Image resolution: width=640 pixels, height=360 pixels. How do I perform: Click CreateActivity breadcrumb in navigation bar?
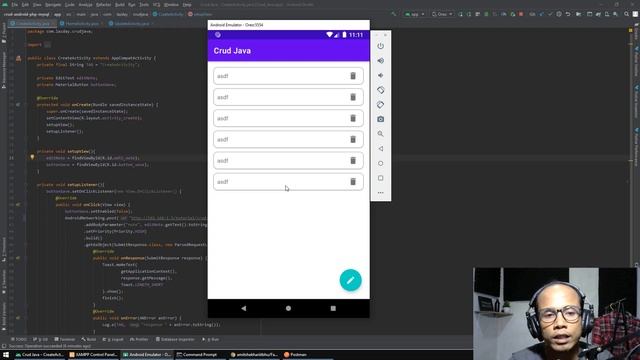pyautogui.click(x=168, y=14)
